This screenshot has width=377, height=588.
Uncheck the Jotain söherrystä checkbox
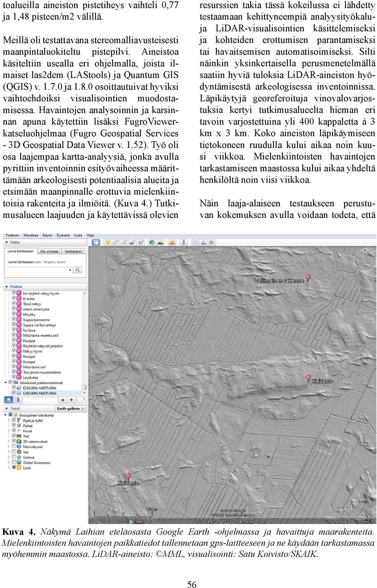14,309
